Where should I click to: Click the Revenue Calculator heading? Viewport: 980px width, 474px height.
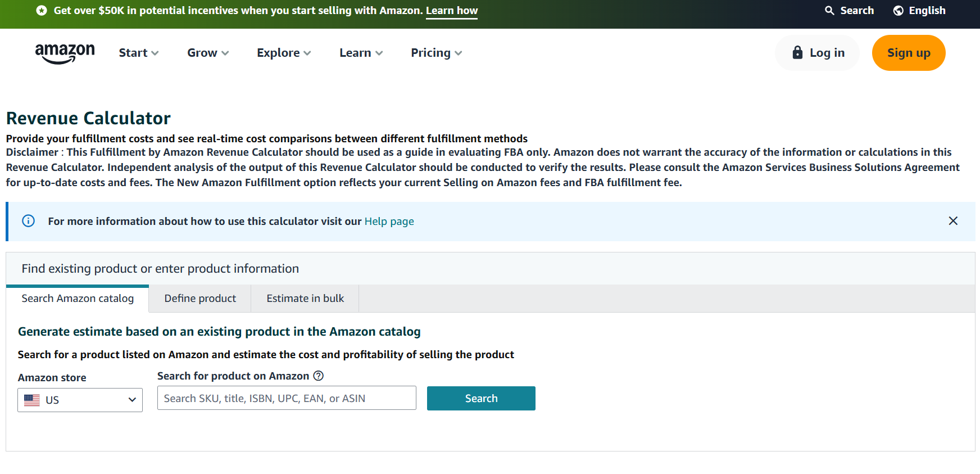pyautogui.click(x=88, y=118)
